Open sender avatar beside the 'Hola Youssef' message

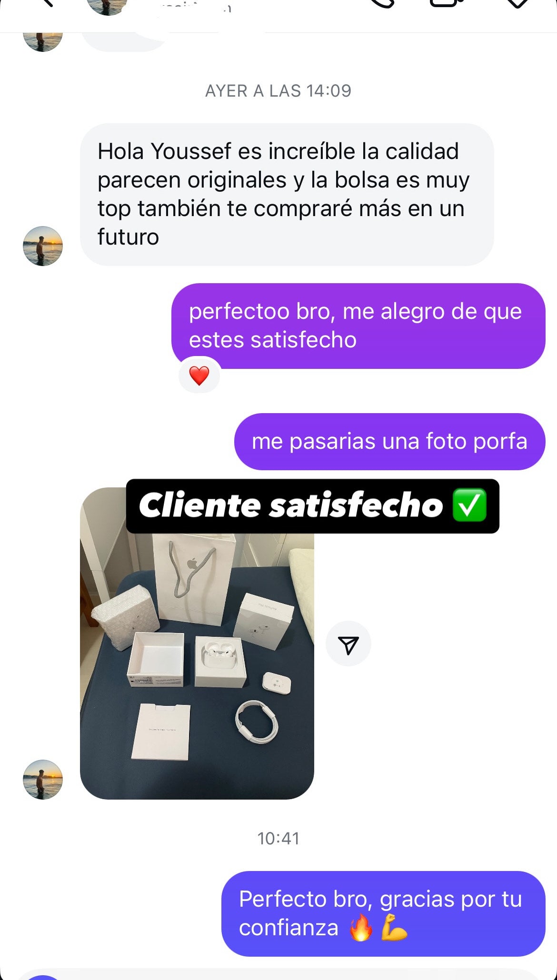pos(43,246)
